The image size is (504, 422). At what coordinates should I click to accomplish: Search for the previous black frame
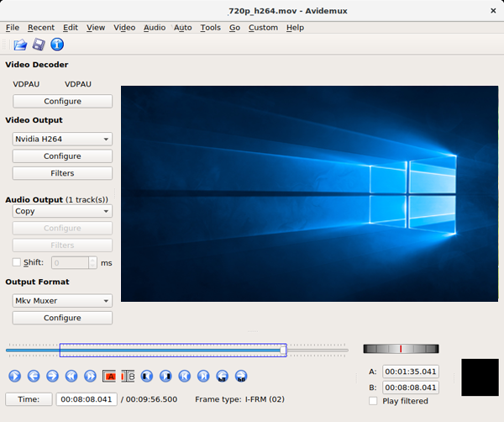tap(147, 376)
